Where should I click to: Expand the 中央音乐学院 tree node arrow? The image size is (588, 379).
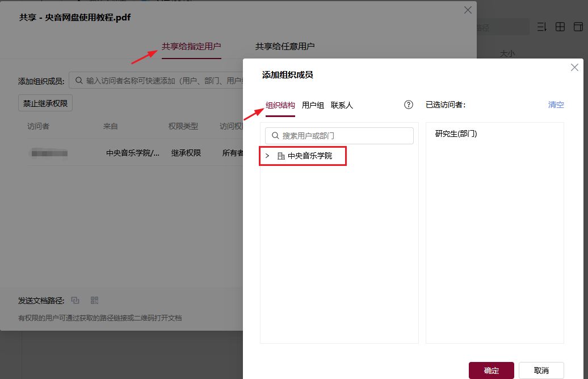[x=267, y=156]
